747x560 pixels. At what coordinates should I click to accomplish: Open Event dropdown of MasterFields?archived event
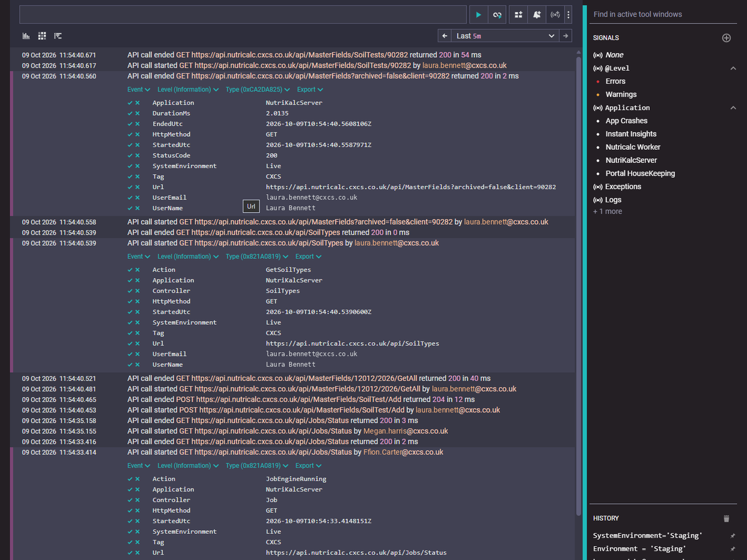(x=139, y=90)
